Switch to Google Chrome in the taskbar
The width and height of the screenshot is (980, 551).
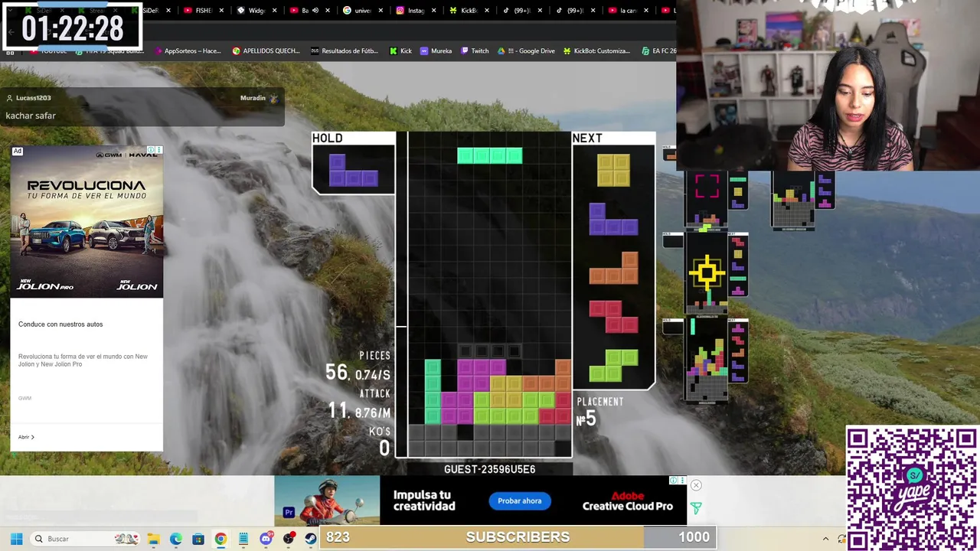[220, 539]
